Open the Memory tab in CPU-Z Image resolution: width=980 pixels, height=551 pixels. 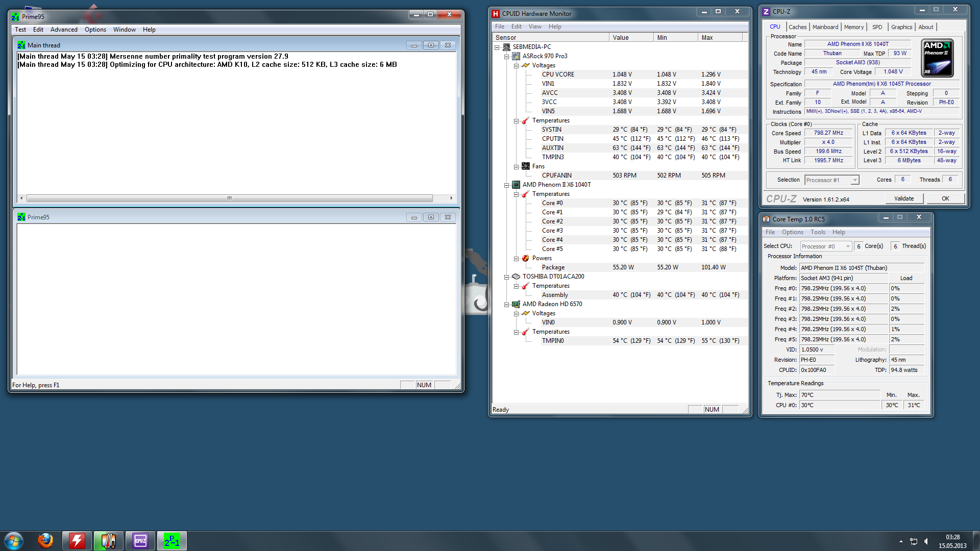click(853, 27)
